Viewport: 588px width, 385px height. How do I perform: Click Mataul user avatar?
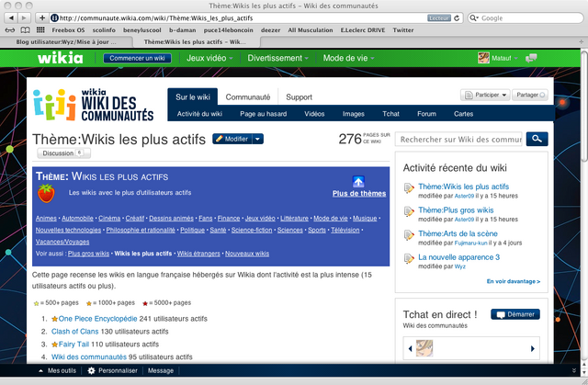click(x=483, y=58)
